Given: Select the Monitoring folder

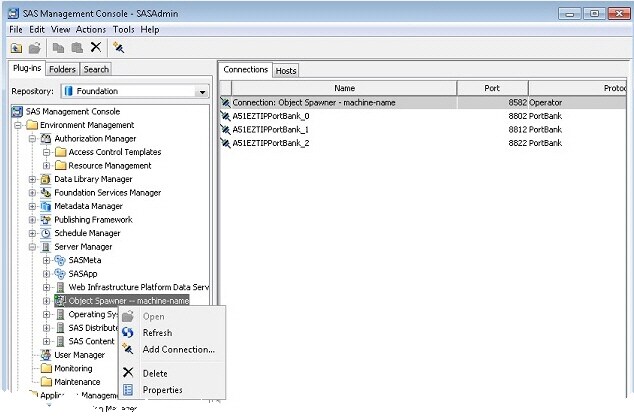Looking at the screenshot, I should (73, 368).
